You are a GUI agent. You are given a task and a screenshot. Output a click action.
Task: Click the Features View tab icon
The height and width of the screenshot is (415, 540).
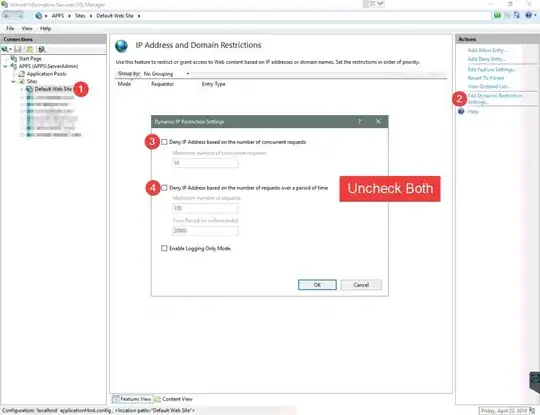[x=116, y=399]
